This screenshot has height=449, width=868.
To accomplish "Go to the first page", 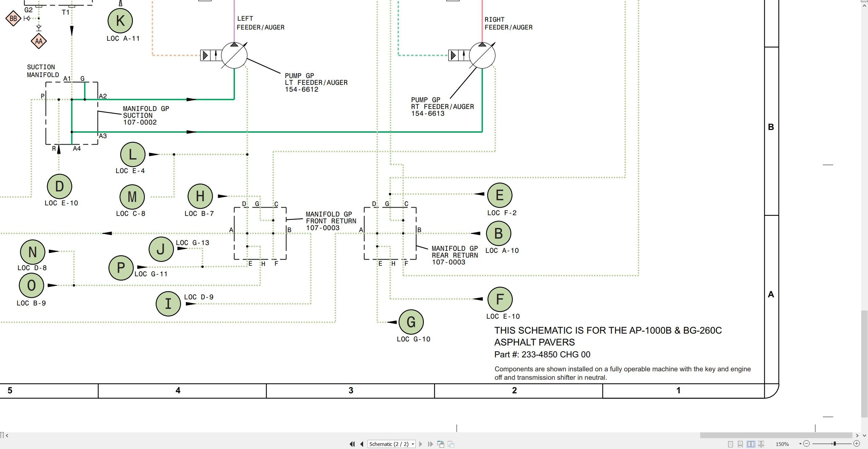I will click(352, 444).
